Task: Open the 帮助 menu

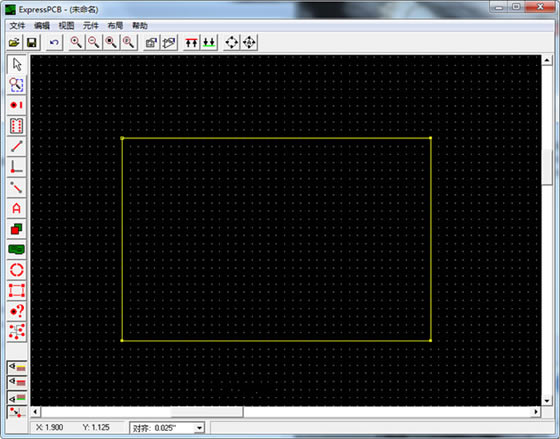Action: 140,26
